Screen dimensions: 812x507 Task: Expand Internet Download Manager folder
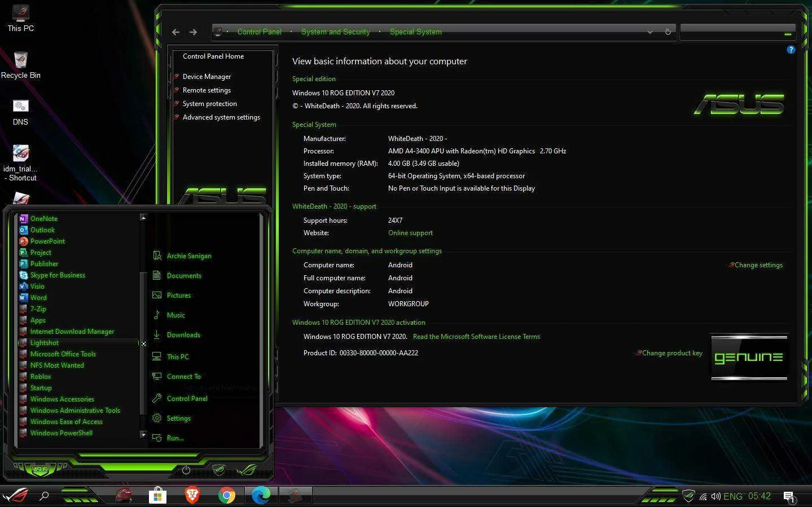pos(67,332)
